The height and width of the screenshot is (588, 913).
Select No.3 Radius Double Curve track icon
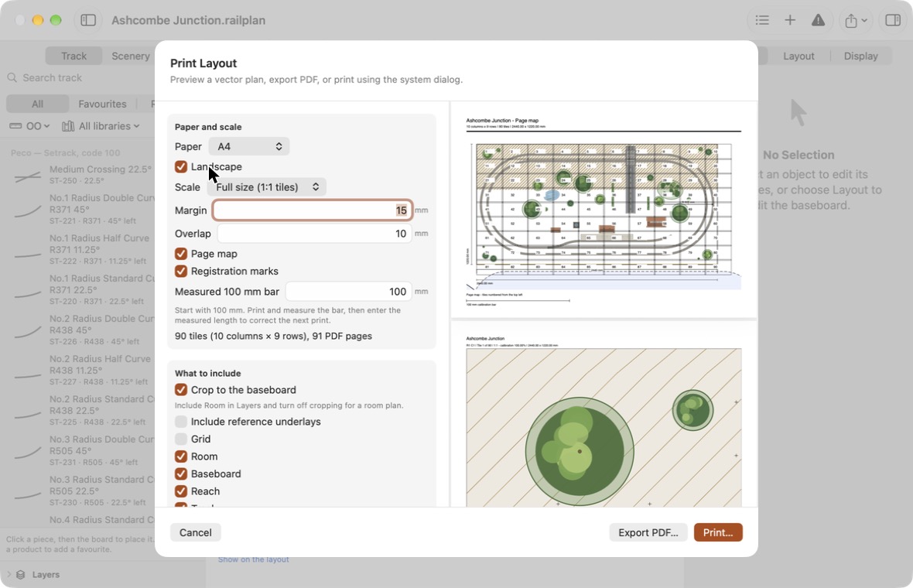pos(27,451)
